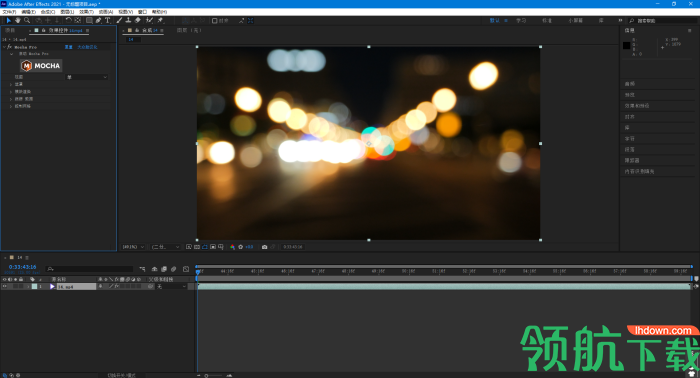Collapse the 启动 Mocha Pro section

point(11,54)
